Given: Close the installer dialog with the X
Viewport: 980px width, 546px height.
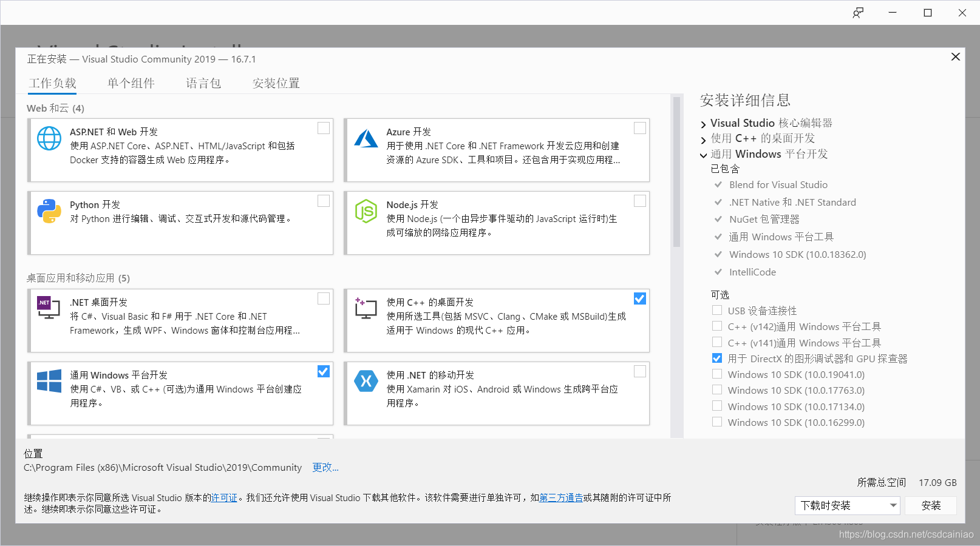Looking at the screenshot, I should pyautogui.click(x=955, y=56).
